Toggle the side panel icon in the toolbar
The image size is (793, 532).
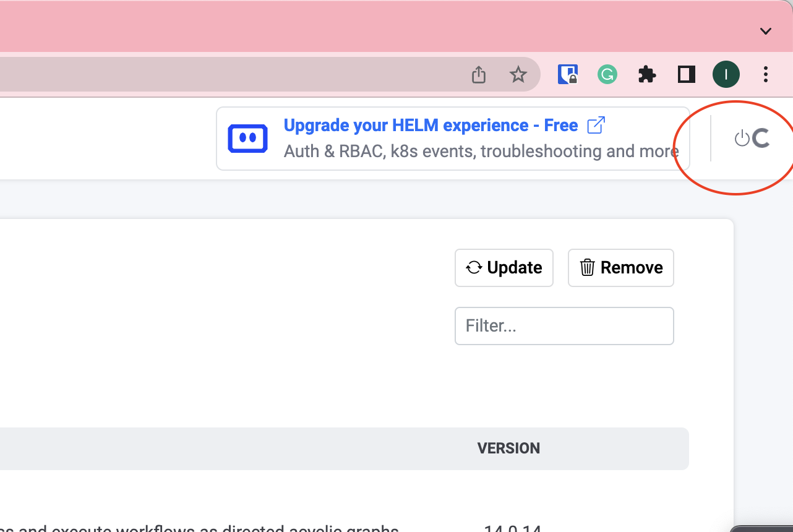[x=686, y=74]
